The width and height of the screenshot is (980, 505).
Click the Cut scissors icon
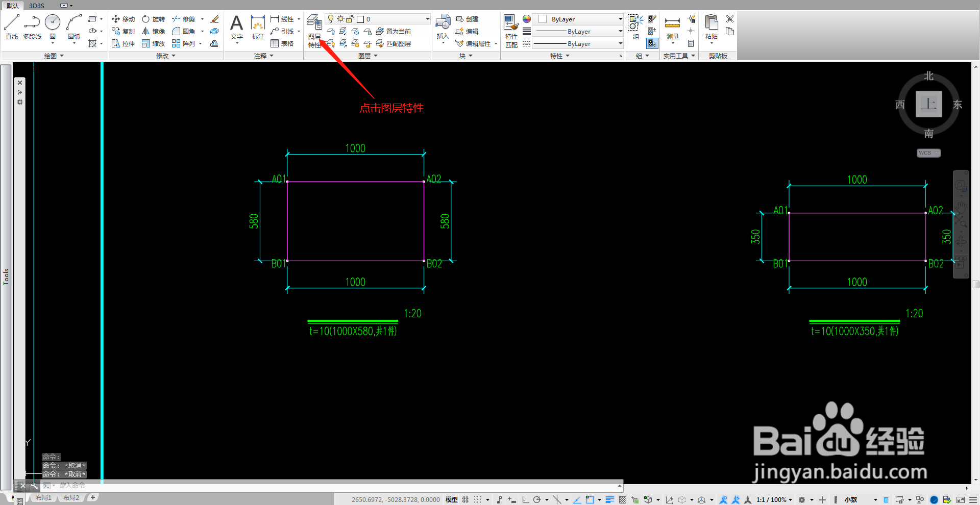pyautogui.click(x=730, y=19)
